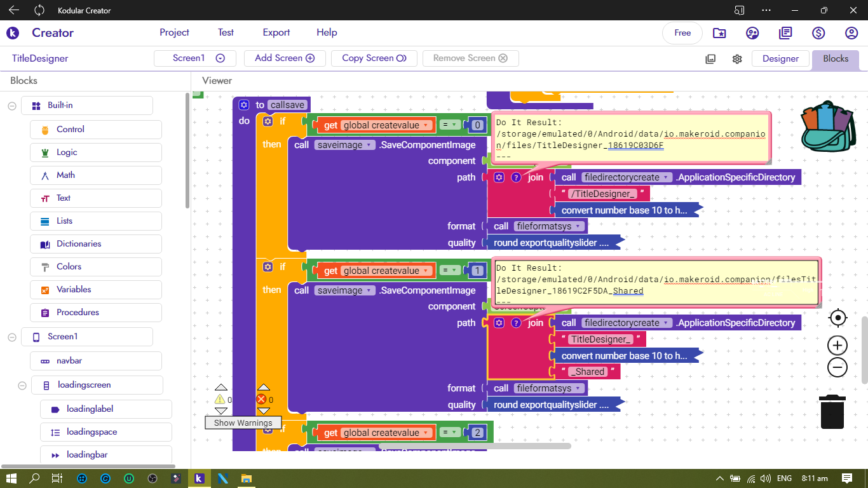Screen dimensions: 868x488
Task: Open the community faces icon
Action: point(752,33)
